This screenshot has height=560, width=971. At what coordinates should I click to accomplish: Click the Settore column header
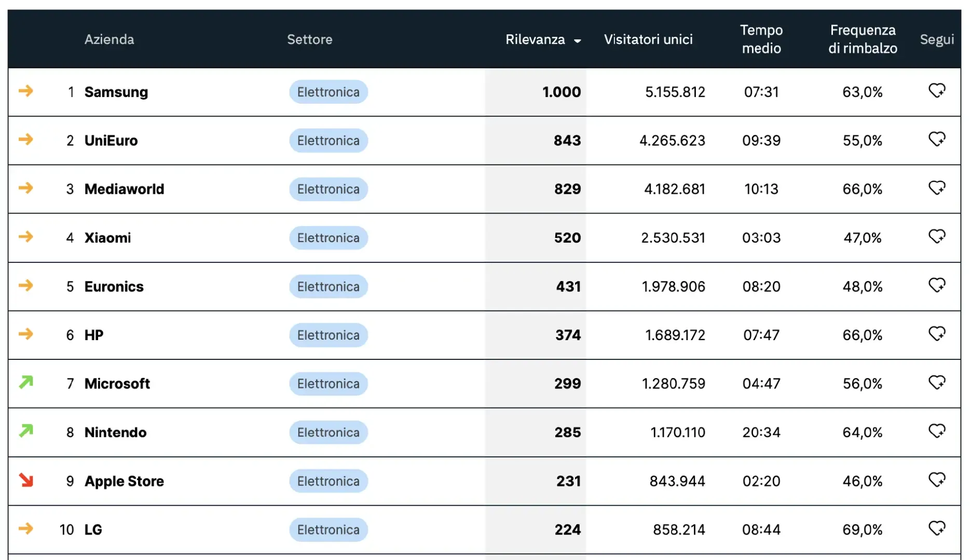point(310,39)
